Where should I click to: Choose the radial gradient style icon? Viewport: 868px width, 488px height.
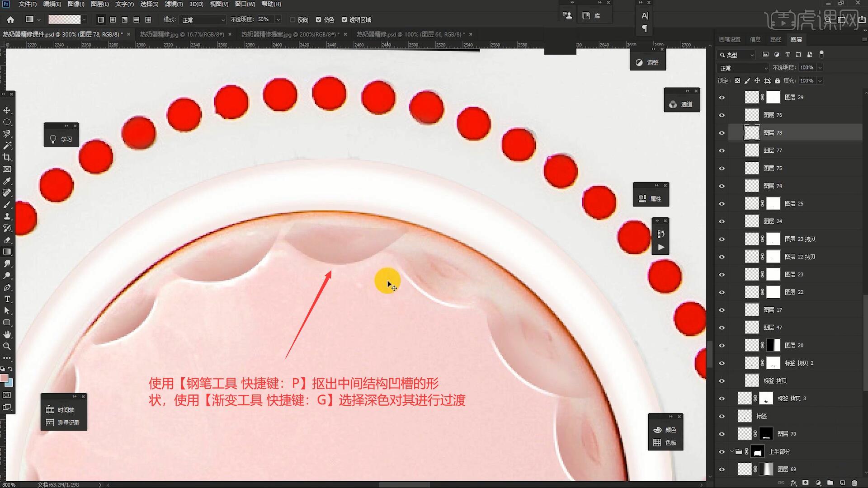tap(113, 19)
